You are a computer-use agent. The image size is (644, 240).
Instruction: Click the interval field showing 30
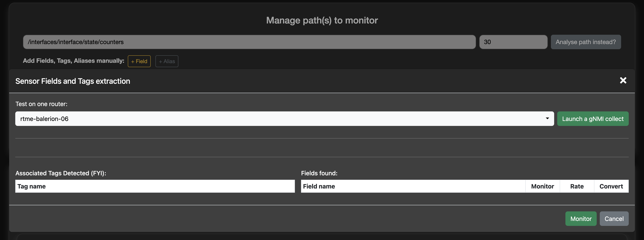(x=513, y=42)
